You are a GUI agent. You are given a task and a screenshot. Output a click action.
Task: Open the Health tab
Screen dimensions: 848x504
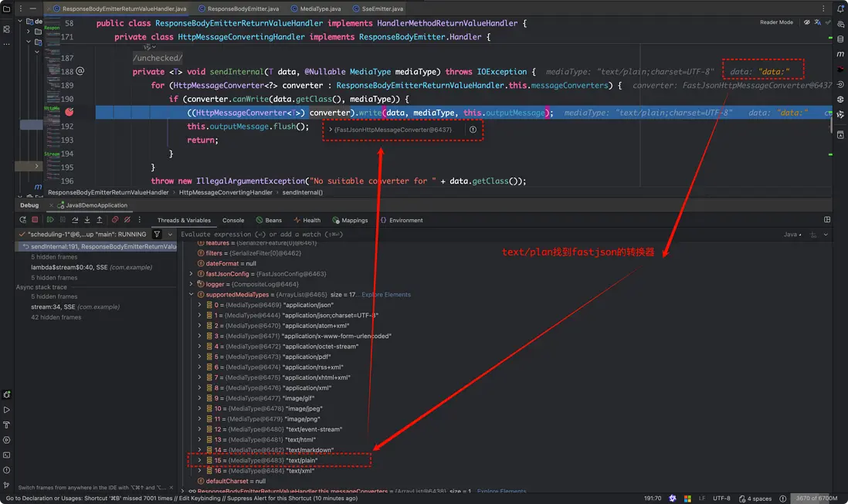(x=307, y=221)
